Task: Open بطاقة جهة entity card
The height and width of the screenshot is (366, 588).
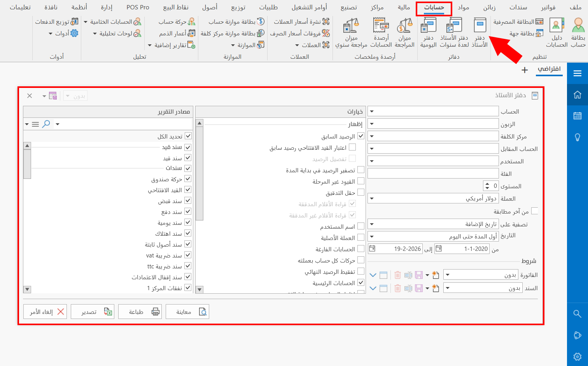Action: pos(526,33)
